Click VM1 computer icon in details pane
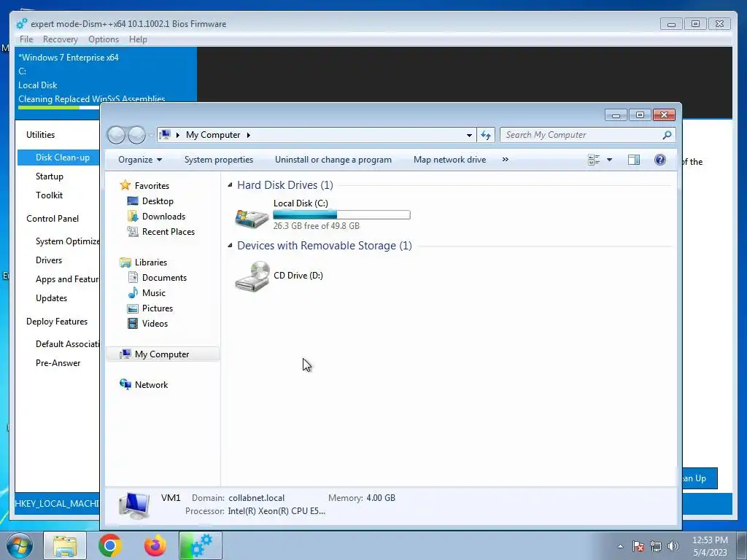The height and width of the screenshot is (560, 747). point(134,505)
